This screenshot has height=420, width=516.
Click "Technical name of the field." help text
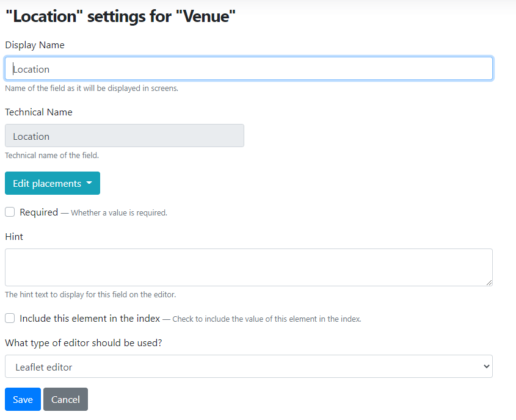click(52, 155)
